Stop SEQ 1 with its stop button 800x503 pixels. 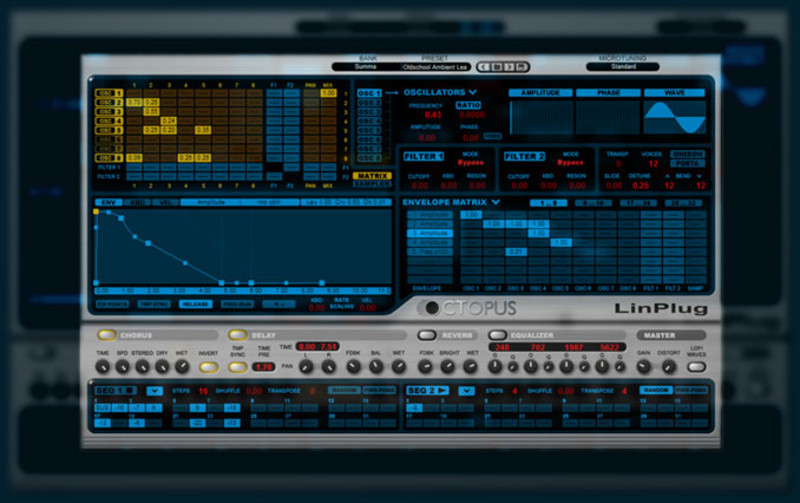point(129,390)
